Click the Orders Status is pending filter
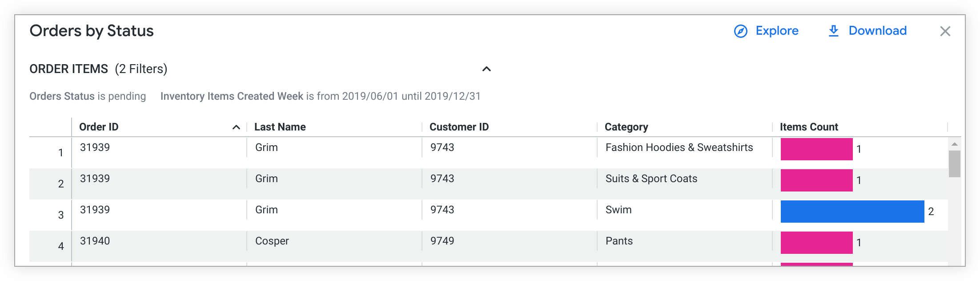The width and height of the screenshot is (980, 281). click(x=88, y=96)
